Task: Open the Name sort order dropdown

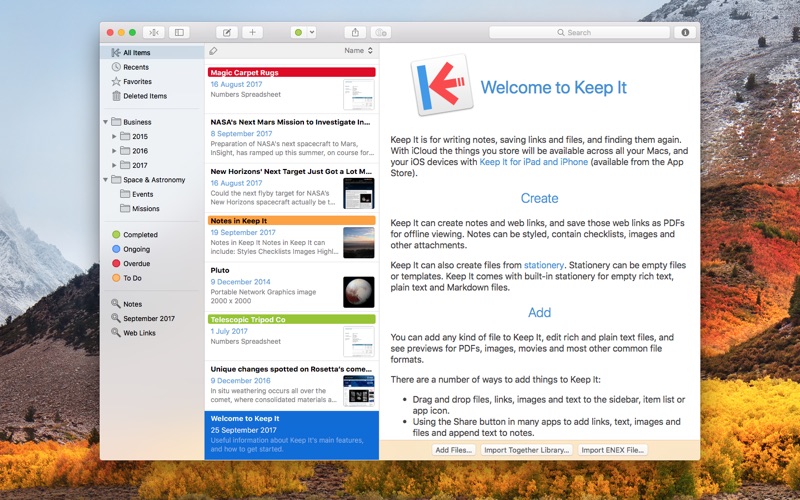Action: (358, 50)
